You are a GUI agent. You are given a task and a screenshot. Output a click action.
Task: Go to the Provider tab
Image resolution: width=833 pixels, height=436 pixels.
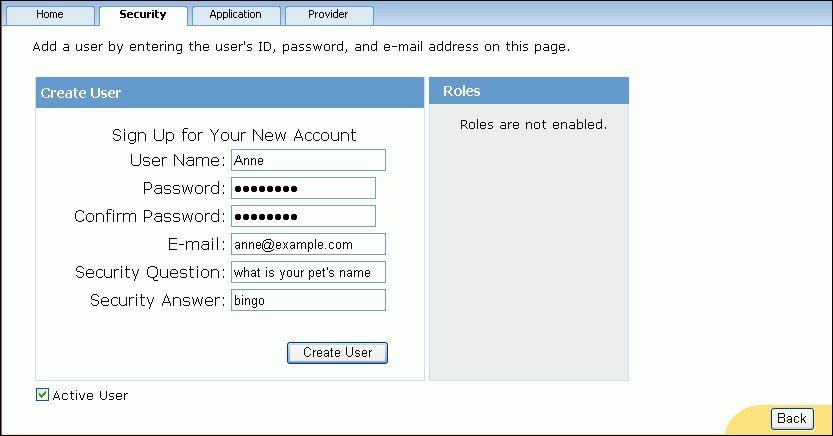click(x=328, y=15)
